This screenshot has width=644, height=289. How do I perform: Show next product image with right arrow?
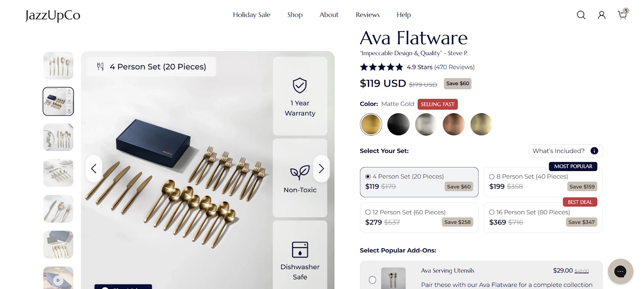(x=321, y=169)
